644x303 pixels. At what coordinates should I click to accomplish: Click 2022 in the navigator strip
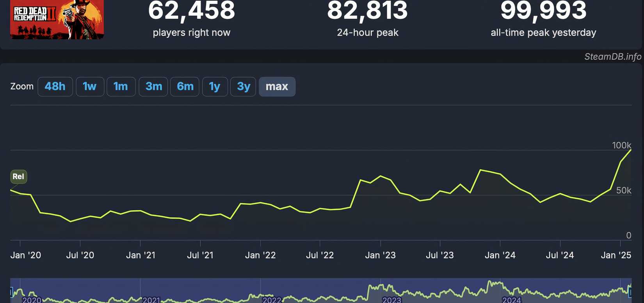(x=272, y=299)
